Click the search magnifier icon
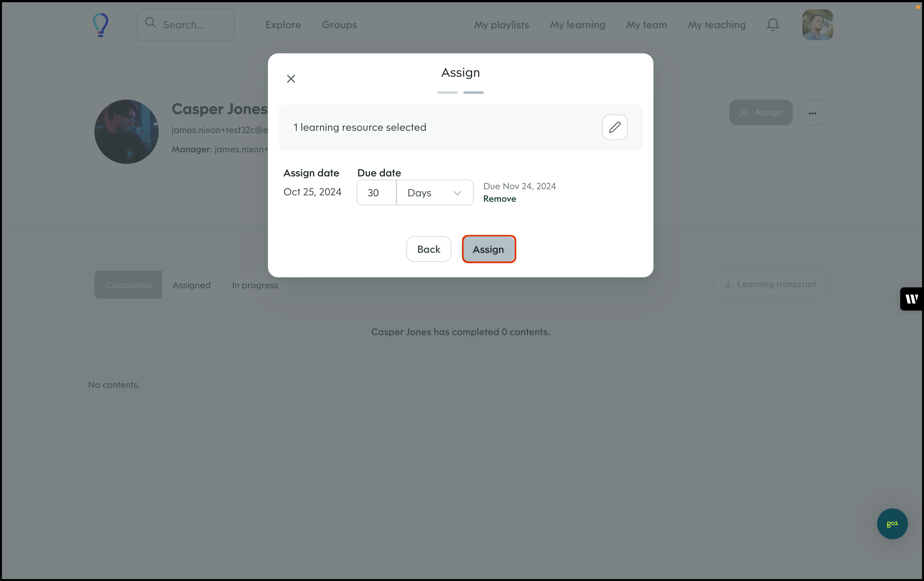The width and height of the screenshot is (924, 581). (x=150, y=22)
